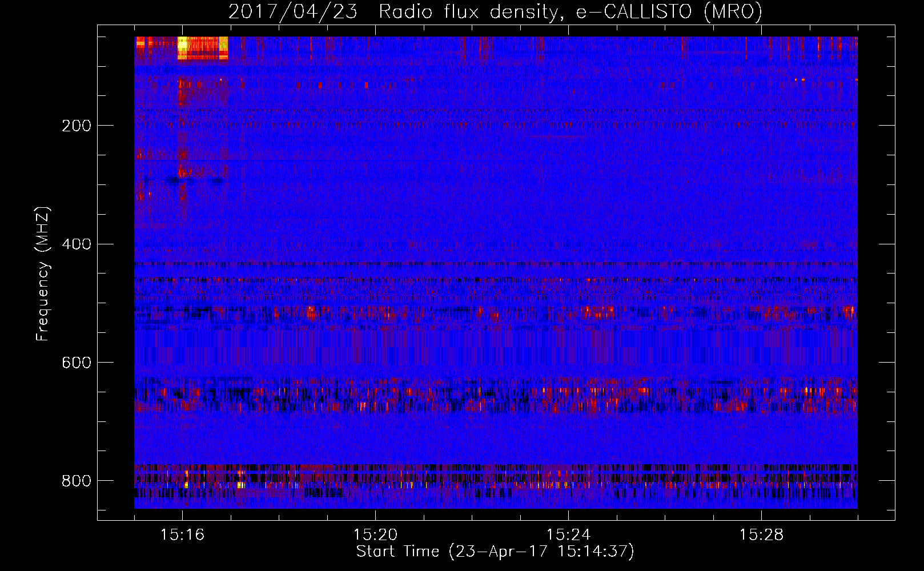Click the 800 frequency tick label
This screenshot has height=571, width=924.
pos(77,481)
